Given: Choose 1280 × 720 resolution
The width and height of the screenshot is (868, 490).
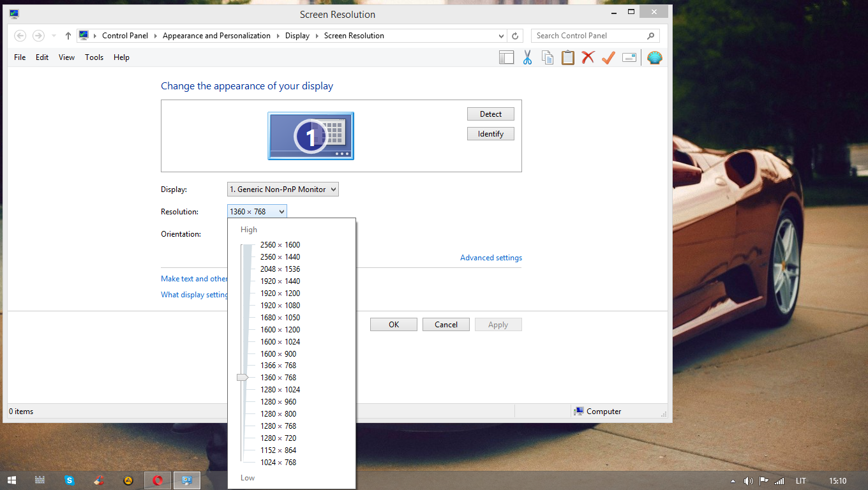Looking at the screenshot, I should 278,438.
